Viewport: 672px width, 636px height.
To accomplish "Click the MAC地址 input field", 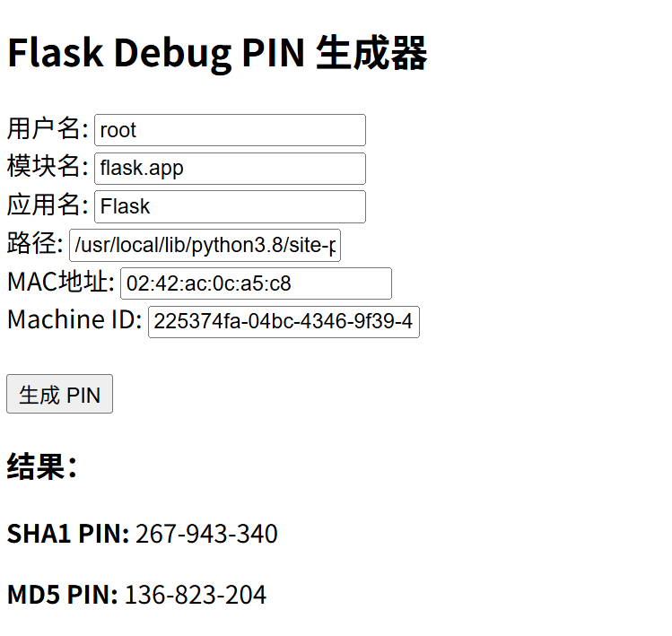I will [x=256, y=283].
